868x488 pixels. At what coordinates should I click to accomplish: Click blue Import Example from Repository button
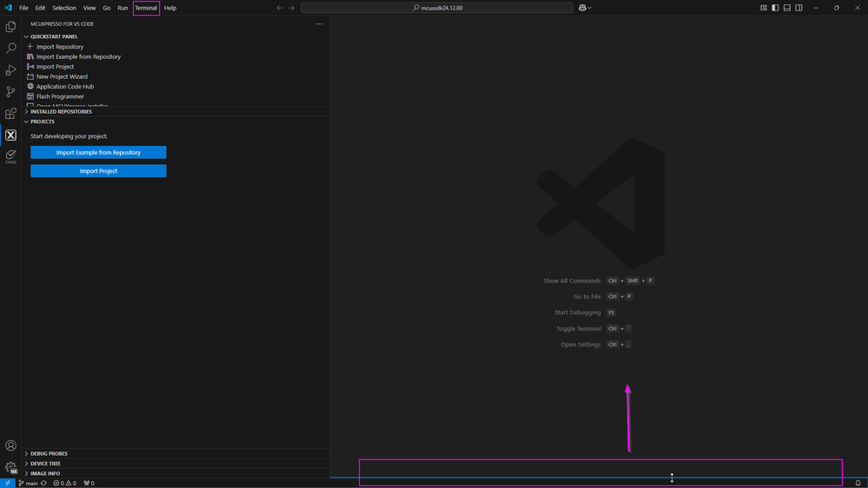click(x=98, y=152)
